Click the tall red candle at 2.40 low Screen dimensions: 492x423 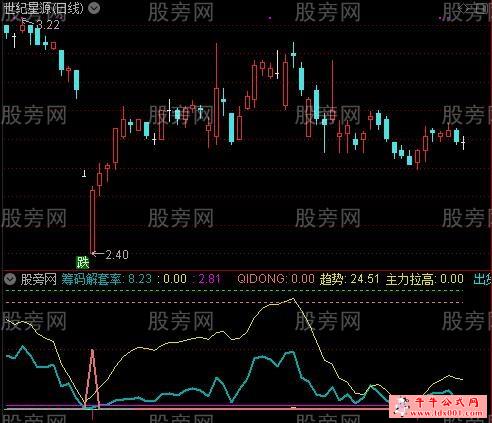pos(92,220)
